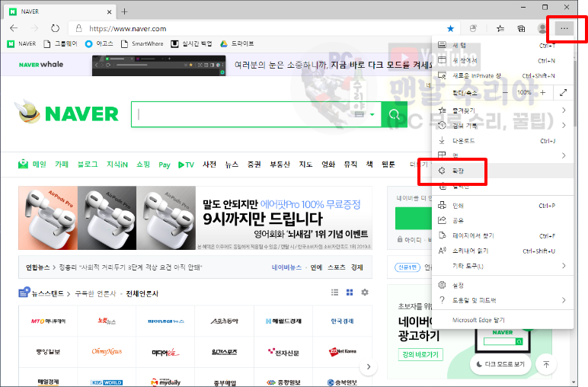The image size is (588, 387).
Task: Open a new tab with the plus icon
Action: pyautogui.click(x=124, y=11)
